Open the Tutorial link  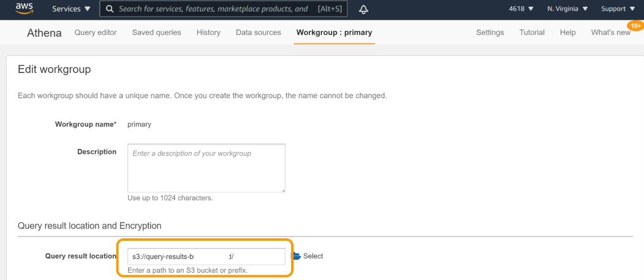coord(532,32)
